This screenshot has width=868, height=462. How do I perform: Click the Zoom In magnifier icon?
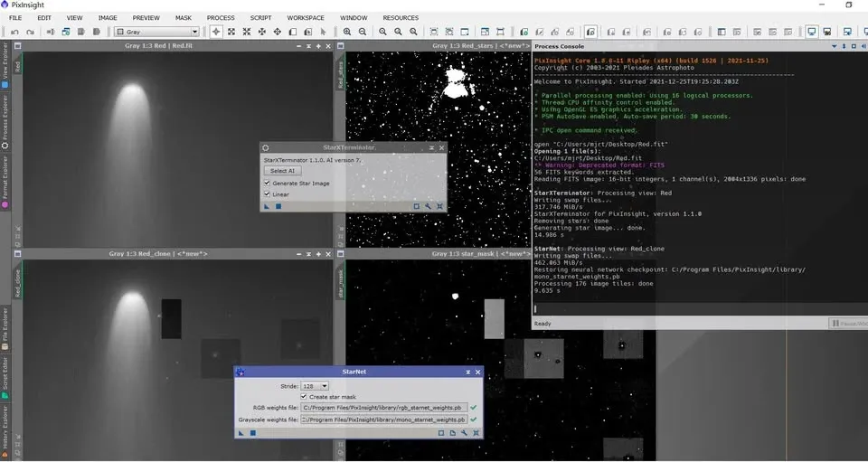(x=347, y=32)
